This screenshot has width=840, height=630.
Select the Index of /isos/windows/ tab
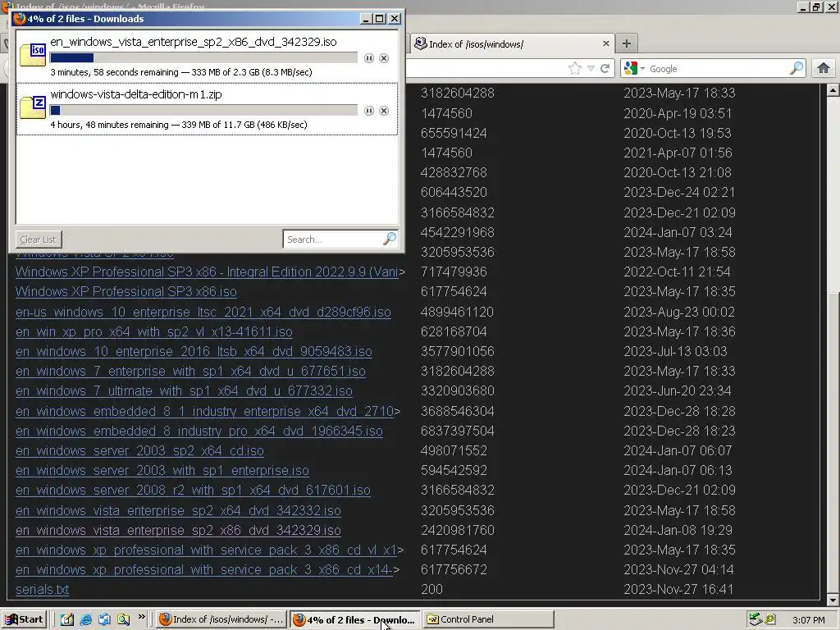(513, 44)
